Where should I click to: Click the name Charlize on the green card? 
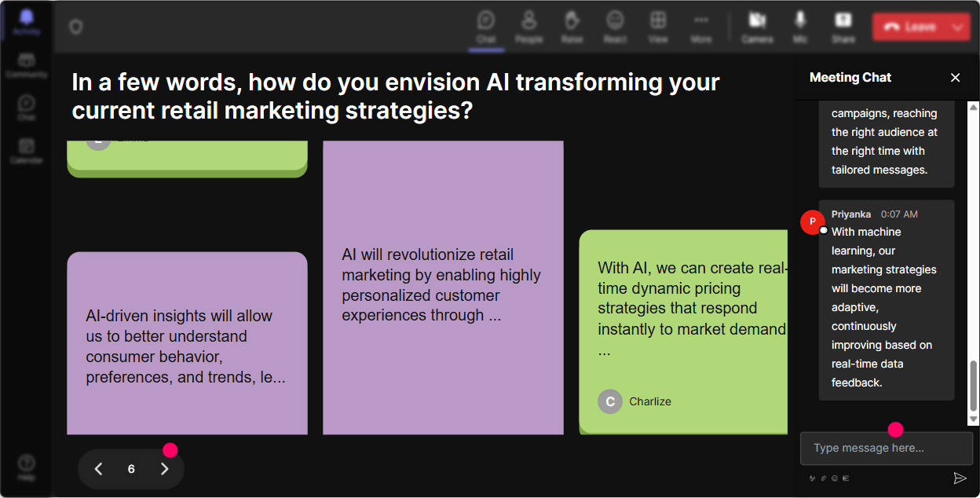[650, 401]
